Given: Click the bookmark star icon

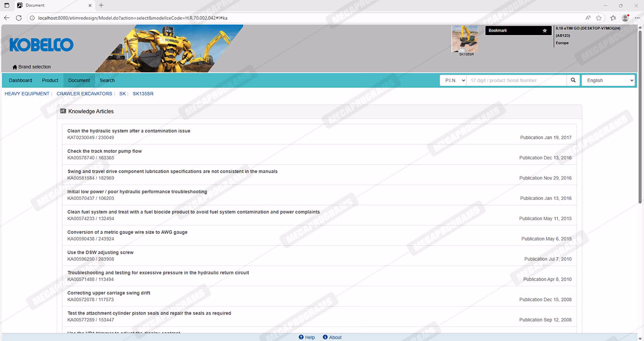Looking at the screenshot, I should 545,31.
